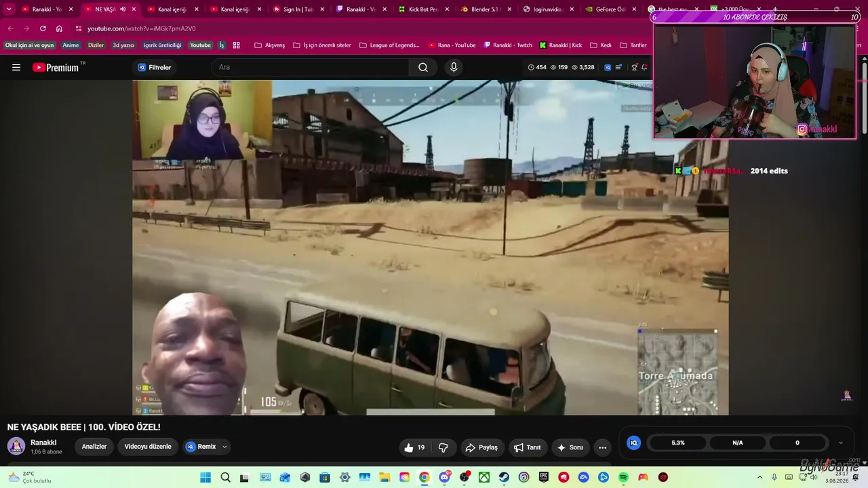Open the Anime bookmark chip

click(71, 45)
